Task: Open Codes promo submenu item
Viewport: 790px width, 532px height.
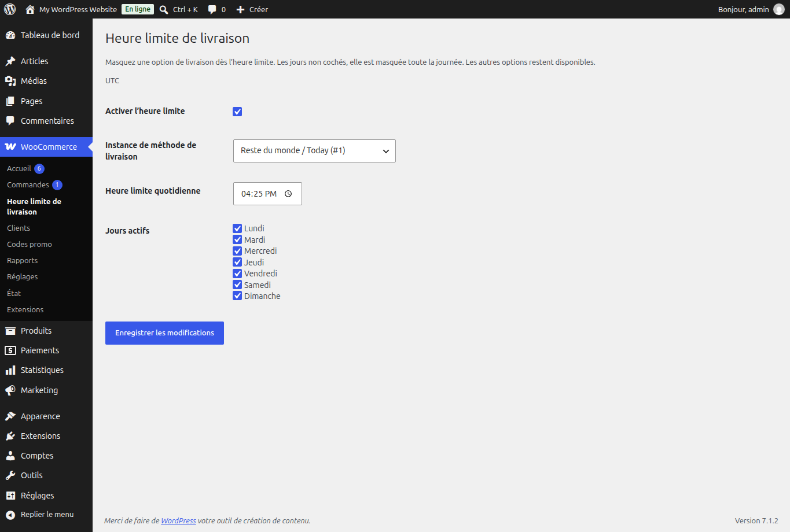Action: [30, 245]
